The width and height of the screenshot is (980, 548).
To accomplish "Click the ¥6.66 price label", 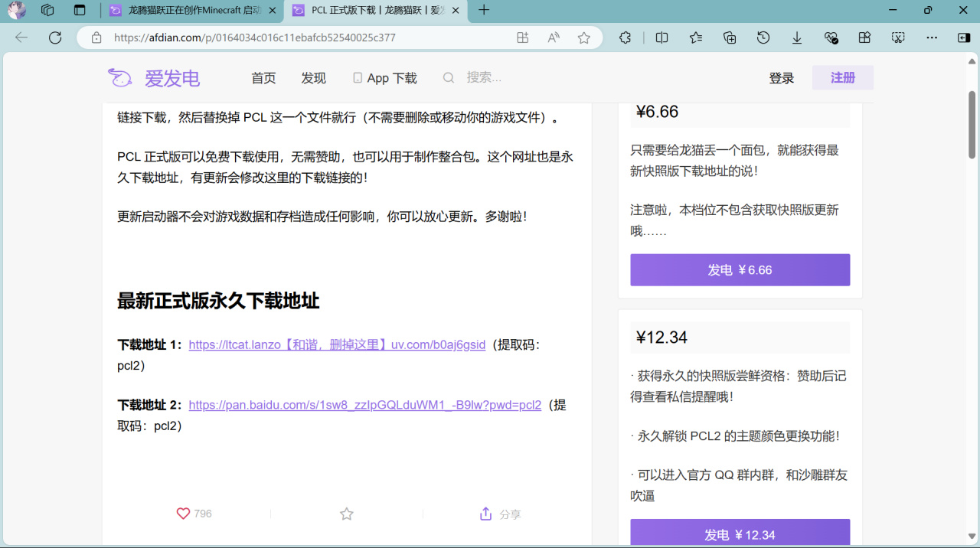I will pyautogui.click(x=657, y=112).
